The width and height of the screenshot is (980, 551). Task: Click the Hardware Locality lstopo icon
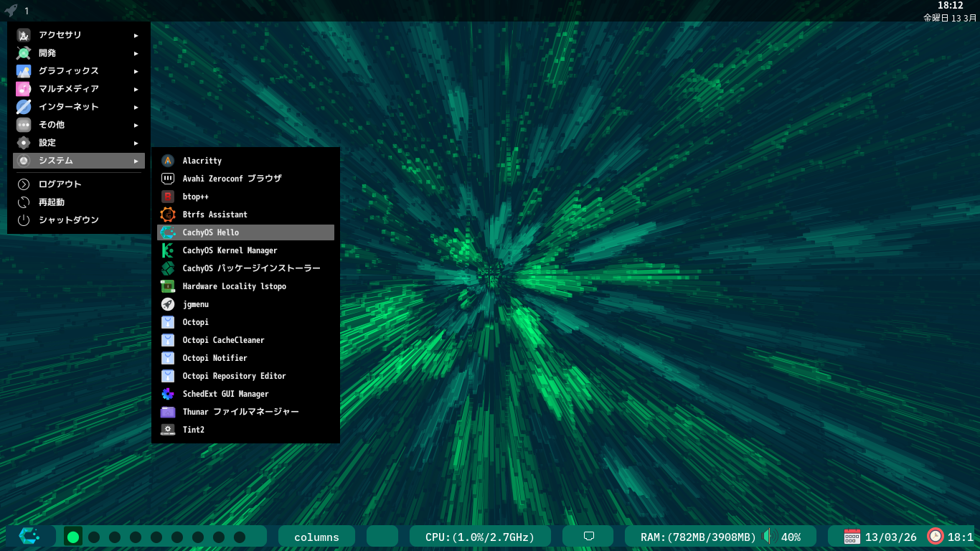(168, 286)
